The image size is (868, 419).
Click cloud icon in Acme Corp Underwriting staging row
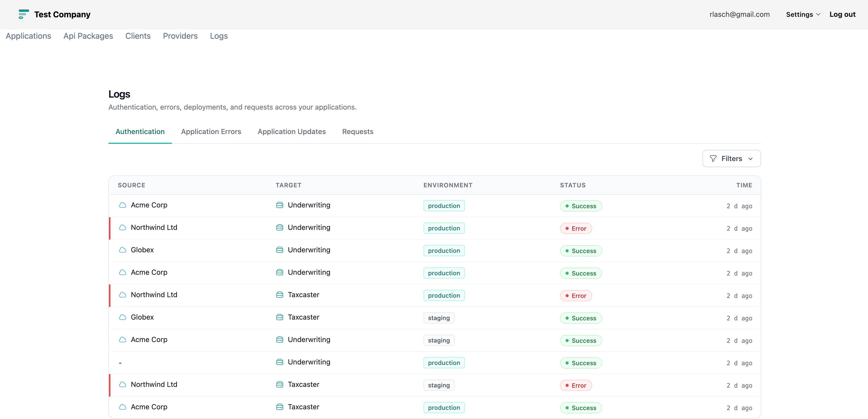[x=123, y=340]
